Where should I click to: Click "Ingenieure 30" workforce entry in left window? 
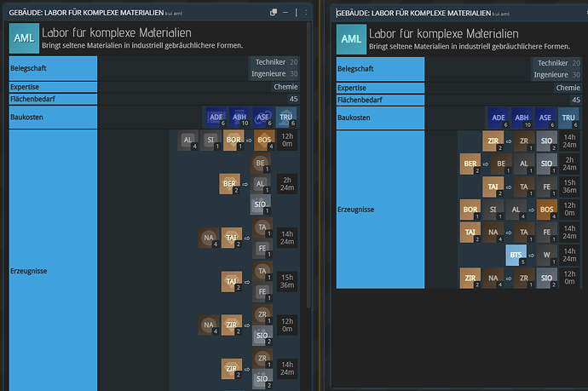click(x=274, y=73)
